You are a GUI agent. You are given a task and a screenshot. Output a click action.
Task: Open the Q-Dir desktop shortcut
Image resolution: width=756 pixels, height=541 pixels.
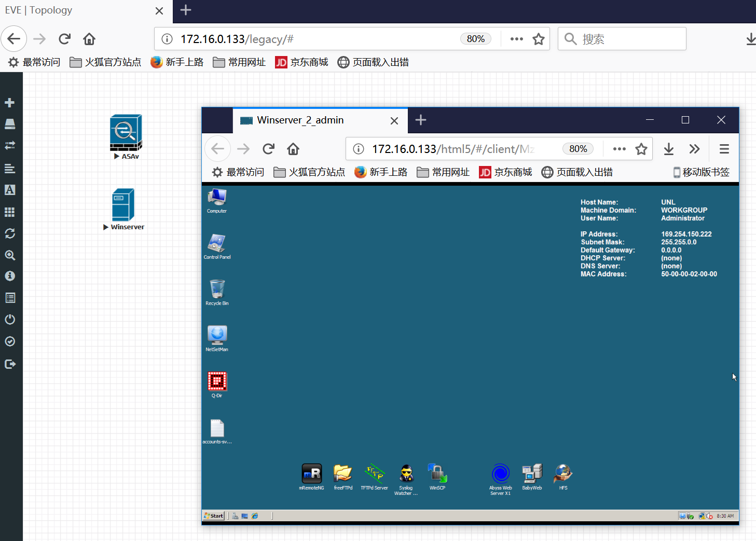217,381
